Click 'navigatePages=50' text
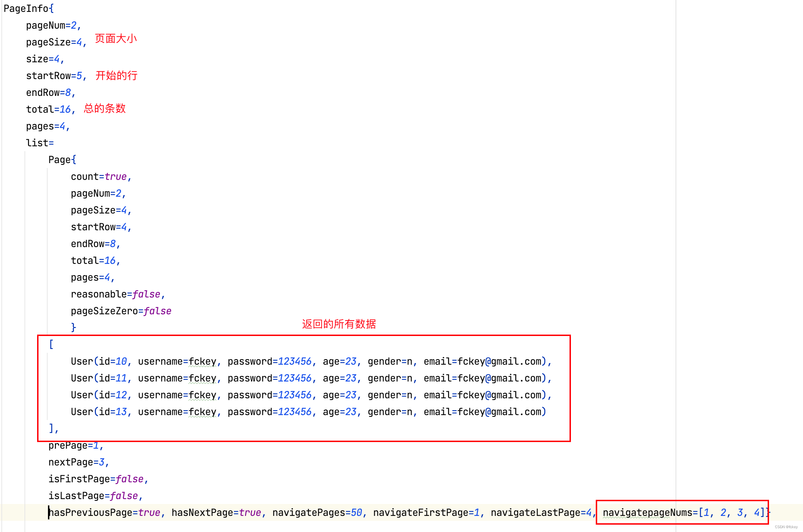The image size is (803, 532). [x=317, y=512]
